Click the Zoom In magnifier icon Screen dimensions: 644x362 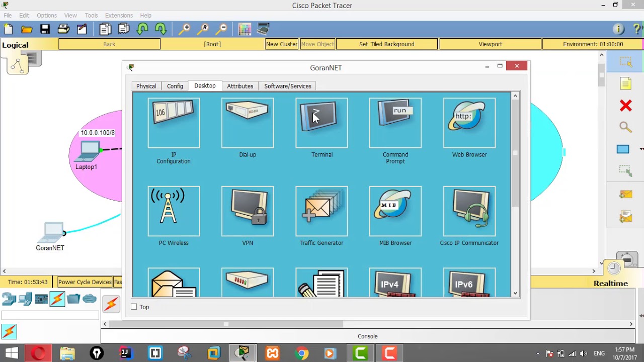(185, 29)
